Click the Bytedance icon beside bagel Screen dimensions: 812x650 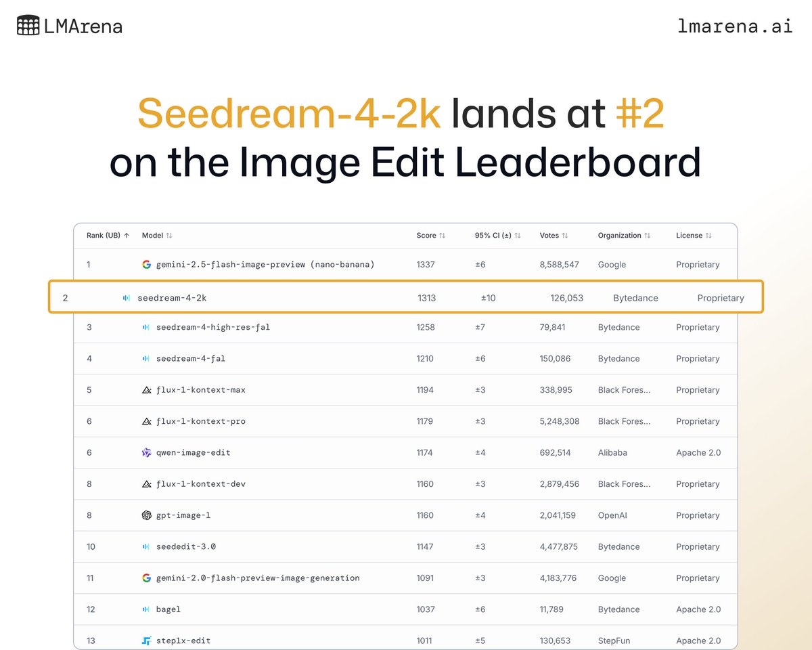pyautogui.click(x=146, y=609)
